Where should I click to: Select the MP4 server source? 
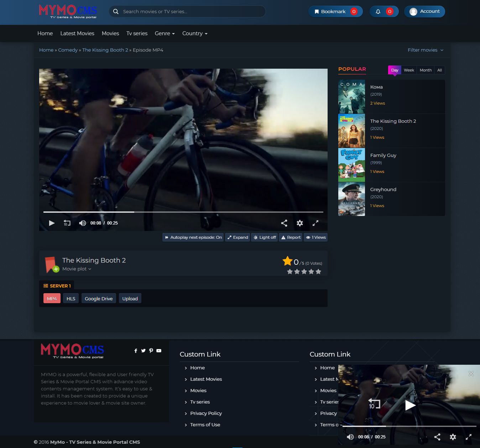coord(52,299)
